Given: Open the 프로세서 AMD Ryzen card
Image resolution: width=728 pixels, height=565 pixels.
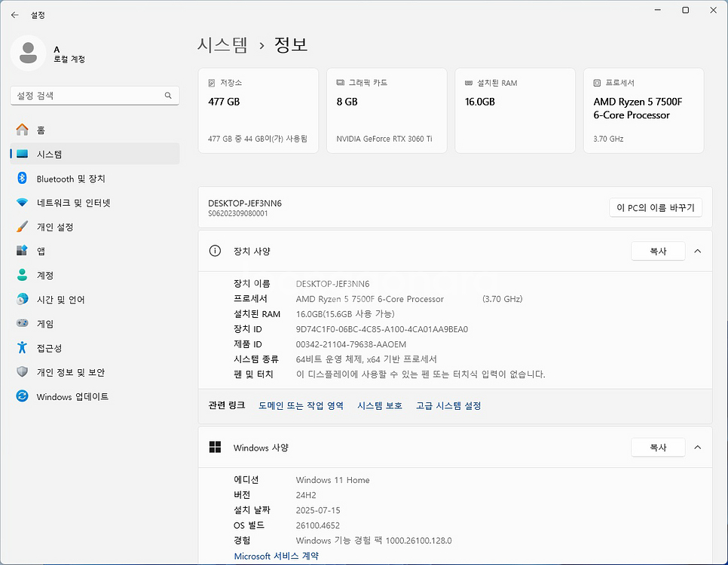Looking at the screenshot, I should [644, 111].
